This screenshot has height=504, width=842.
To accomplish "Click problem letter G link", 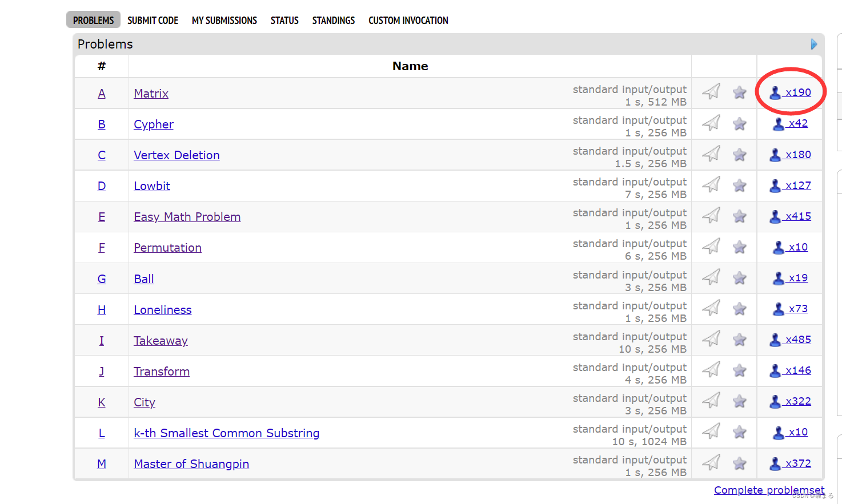I will (102, 279).
